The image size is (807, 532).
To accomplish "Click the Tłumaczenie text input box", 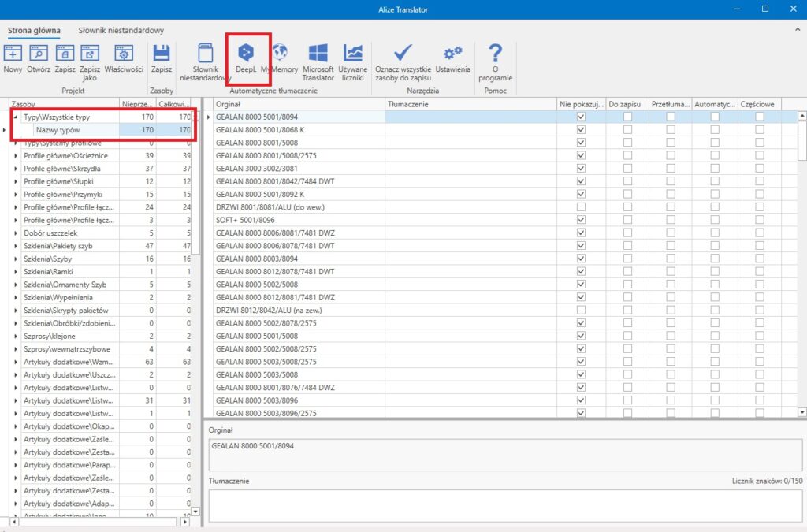I will pyautogui.click(x=505, y=505).
